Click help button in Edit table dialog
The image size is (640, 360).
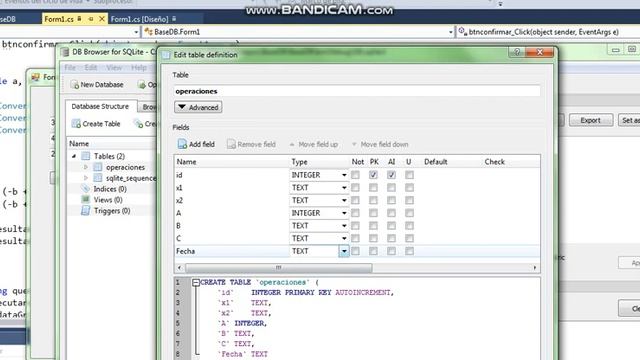point(517,52)
